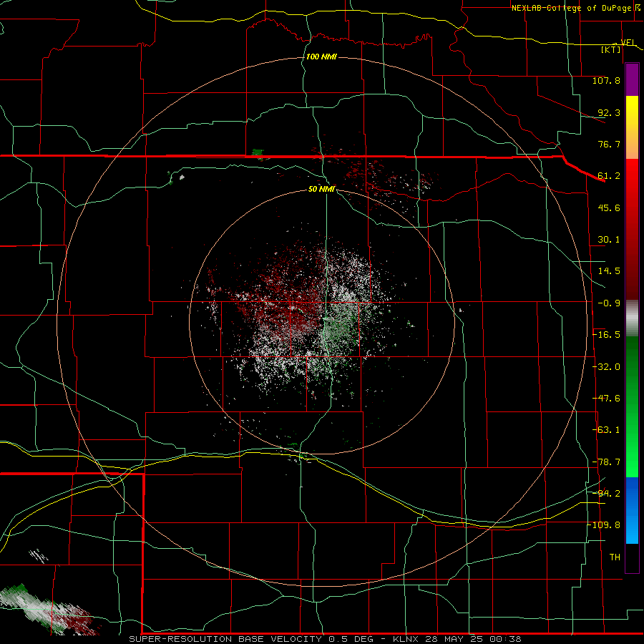Select the 61.2 scale value

(x=609, y=176)
